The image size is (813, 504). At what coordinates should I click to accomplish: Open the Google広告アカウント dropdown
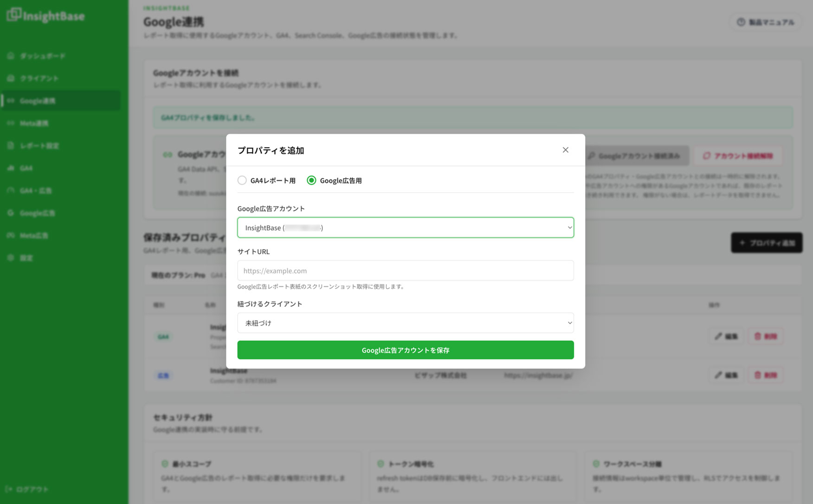[x=406, y=227]
